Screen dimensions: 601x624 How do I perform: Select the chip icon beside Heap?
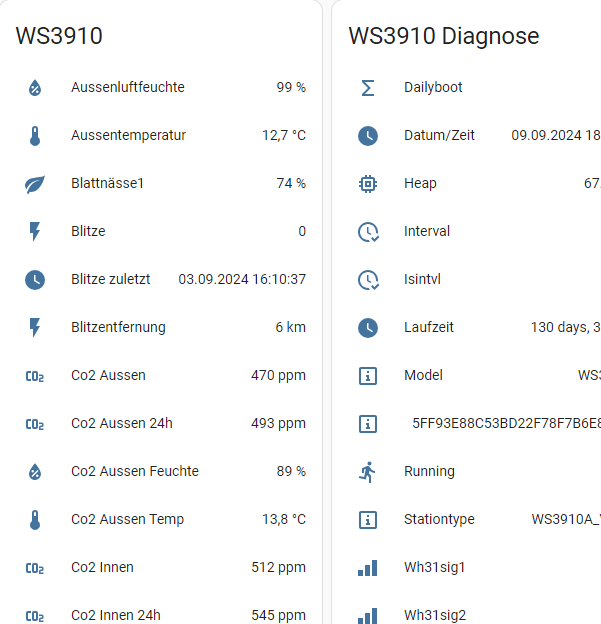point(368,184)
